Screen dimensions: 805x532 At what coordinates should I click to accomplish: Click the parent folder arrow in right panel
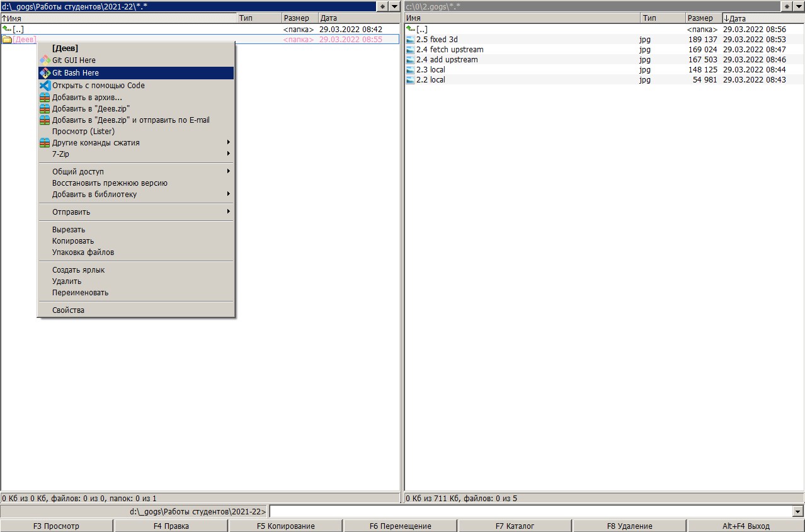coord(411,30)
